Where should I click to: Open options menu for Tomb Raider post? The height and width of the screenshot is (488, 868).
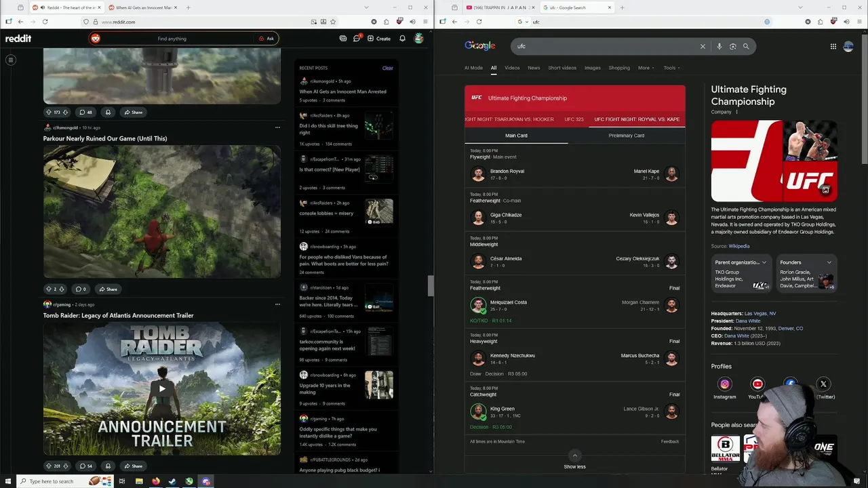(x=277, y=304)
